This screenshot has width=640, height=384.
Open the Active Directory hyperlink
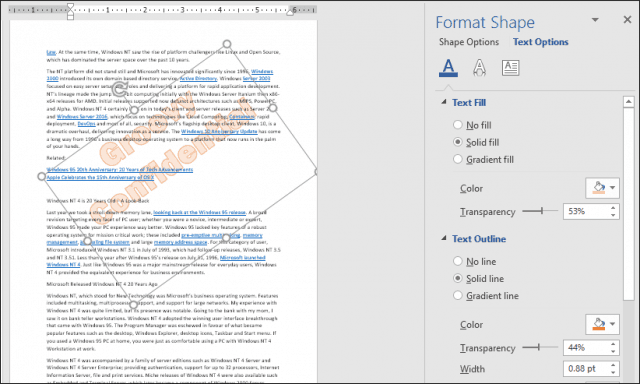pos(198,78)
